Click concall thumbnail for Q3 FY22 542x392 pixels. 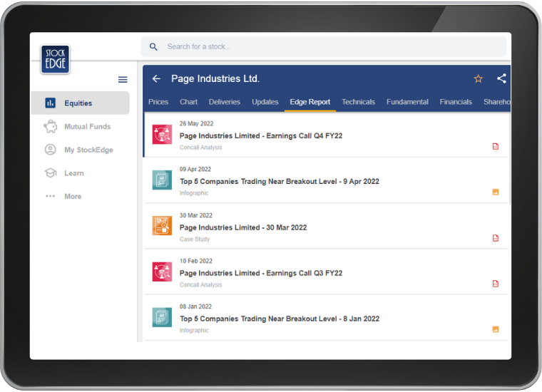coord(162,272)
